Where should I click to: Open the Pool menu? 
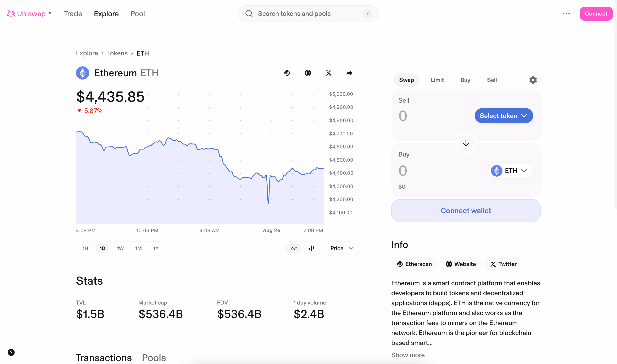pos(138,13)
